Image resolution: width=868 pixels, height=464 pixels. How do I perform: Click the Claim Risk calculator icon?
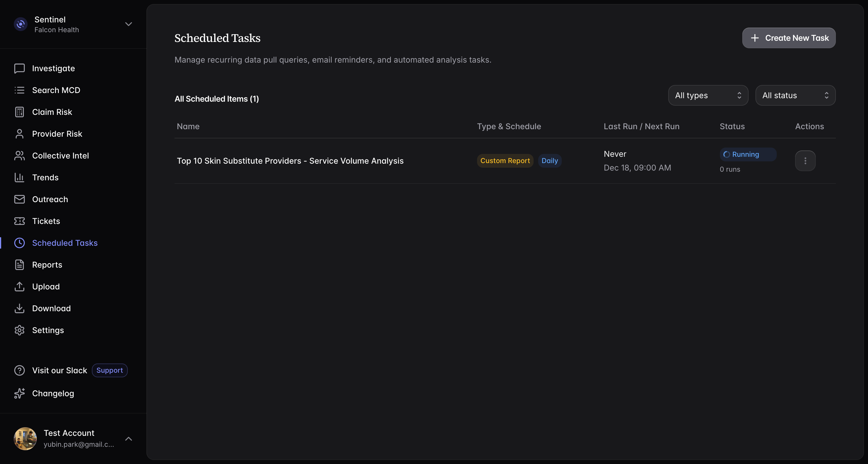[19, 112]
